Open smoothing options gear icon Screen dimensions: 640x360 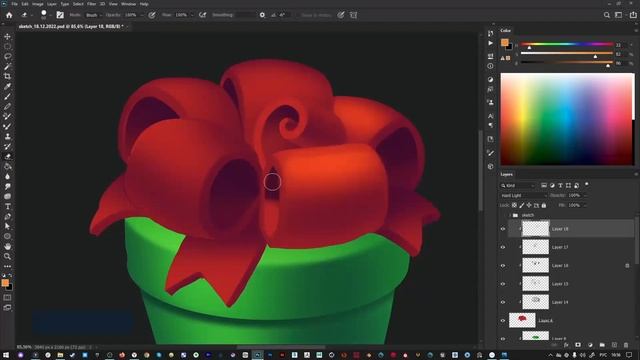(x=262, y=15)
